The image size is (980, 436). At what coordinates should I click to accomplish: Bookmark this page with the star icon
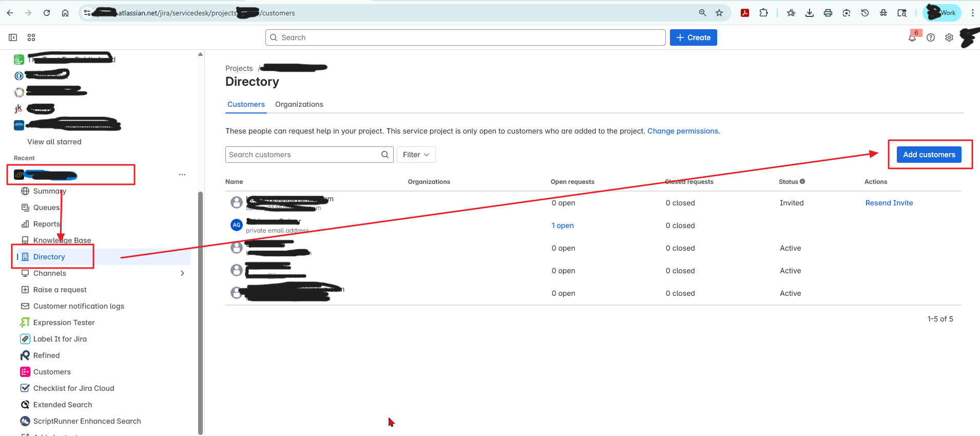coord(719,13)
